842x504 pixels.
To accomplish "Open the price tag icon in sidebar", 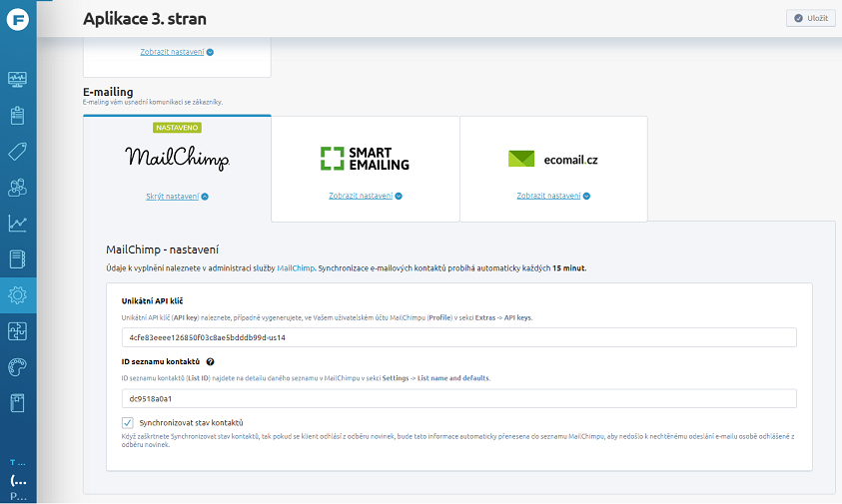I will tap(18, 152).
